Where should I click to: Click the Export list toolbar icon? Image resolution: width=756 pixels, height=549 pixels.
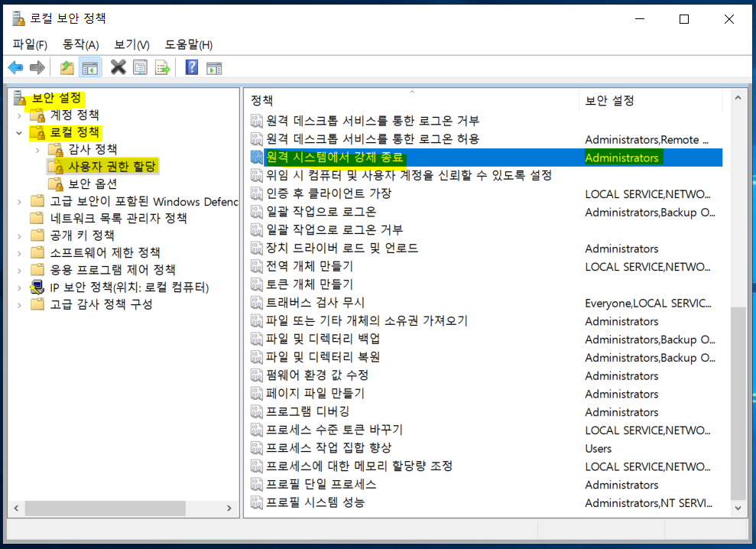(x=163, y=67)
